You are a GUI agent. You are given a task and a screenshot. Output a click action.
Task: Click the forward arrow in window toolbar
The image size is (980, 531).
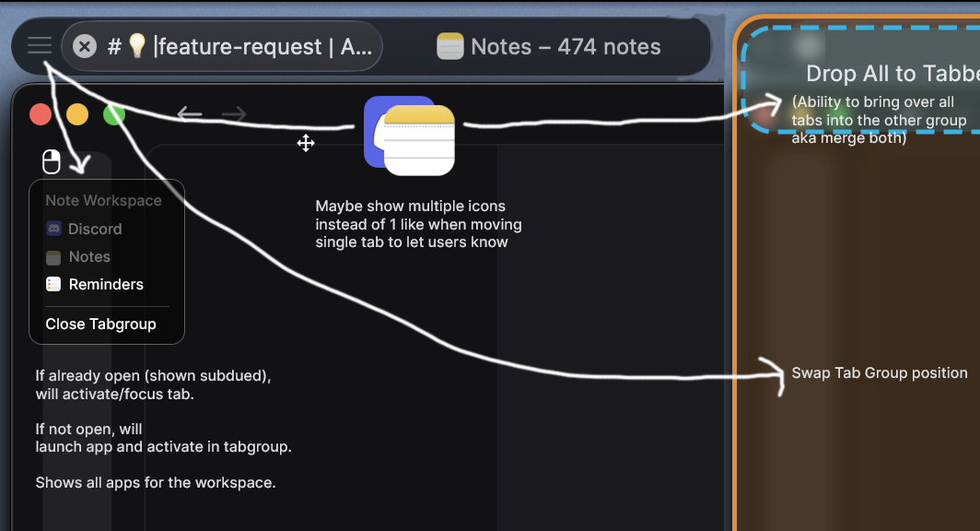point(234,113)
